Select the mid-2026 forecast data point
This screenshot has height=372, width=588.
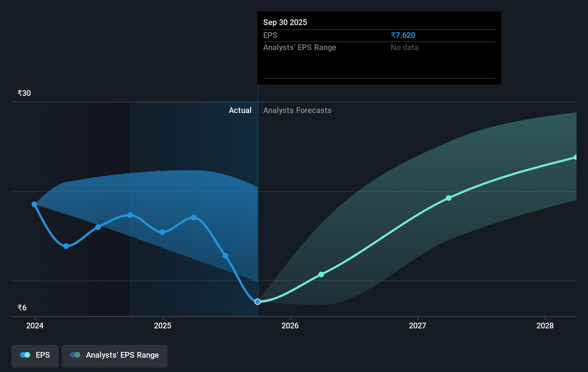tap(321, 274)
